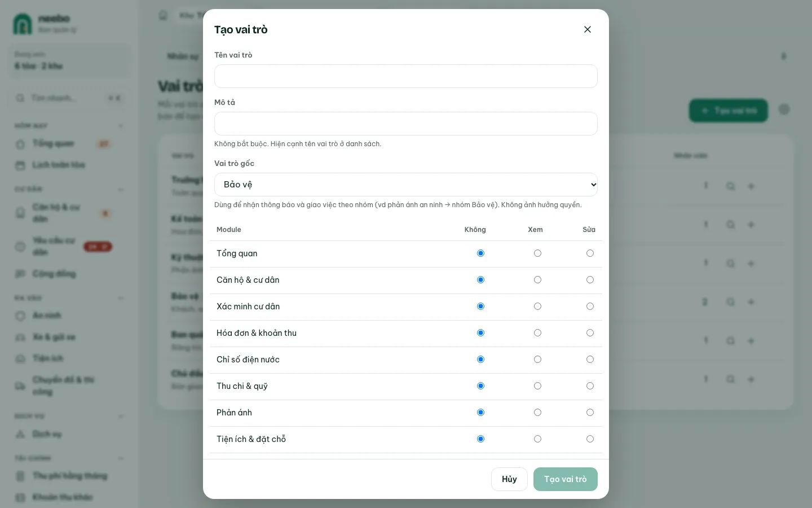Set Phản ánh permission to Xem
Screen dimensions: 812x508
[537, 413]
